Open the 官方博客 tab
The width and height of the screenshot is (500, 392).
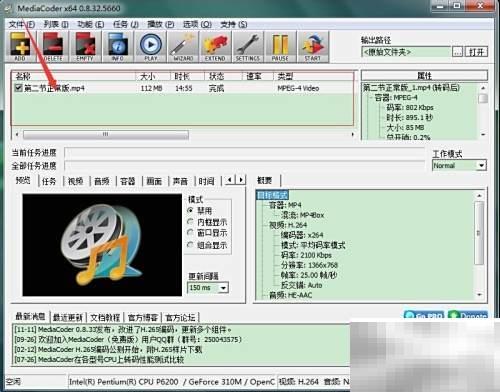143,317
